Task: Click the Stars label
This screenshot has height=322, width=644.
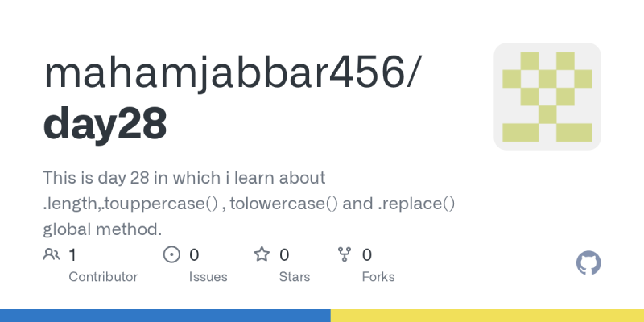Action: pos(295,277)
